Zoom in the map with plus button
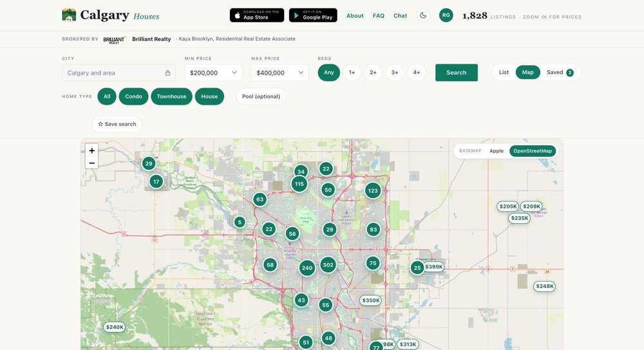 (91, 151)
